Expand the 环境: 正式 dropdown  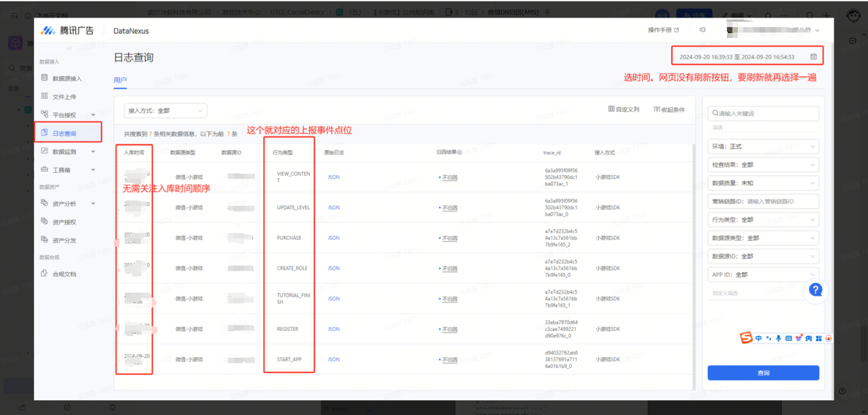click(x=763, y=146)
